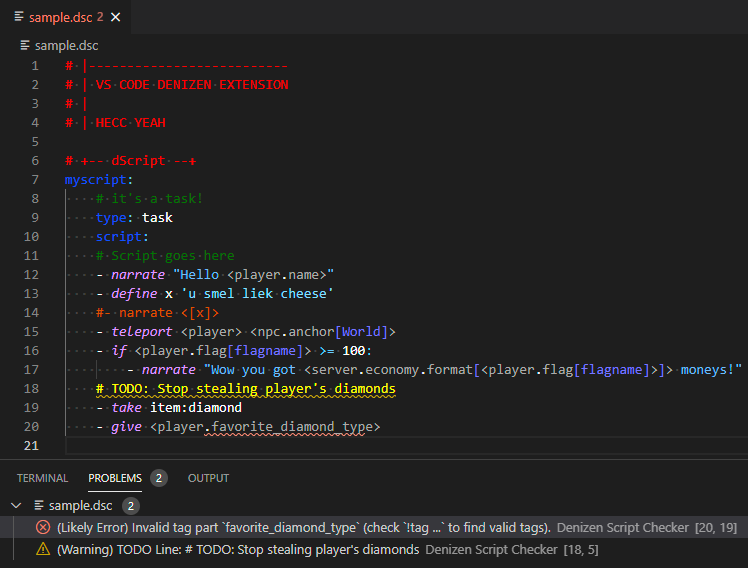Image resolution: width=748 pixels, height=568 pixels.
Task: Open the OUTPUT panel tab
Action: [208, 478]
